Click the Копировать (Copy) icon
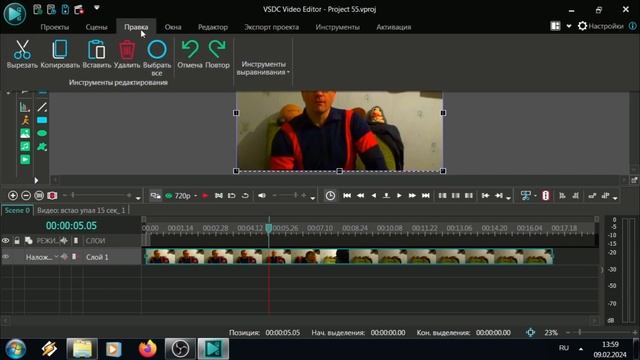The width and height of the screenshot is (640, 360). click(60, 50)
